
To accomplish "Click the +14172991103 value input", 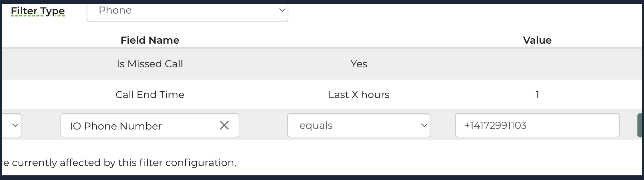I will (537, 125).
